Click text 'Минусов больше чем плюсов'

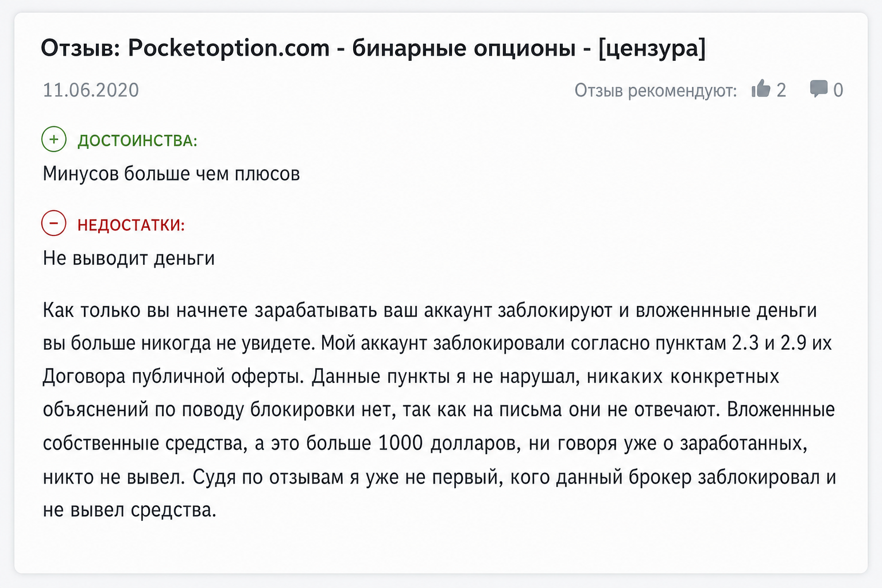[171, 173]
